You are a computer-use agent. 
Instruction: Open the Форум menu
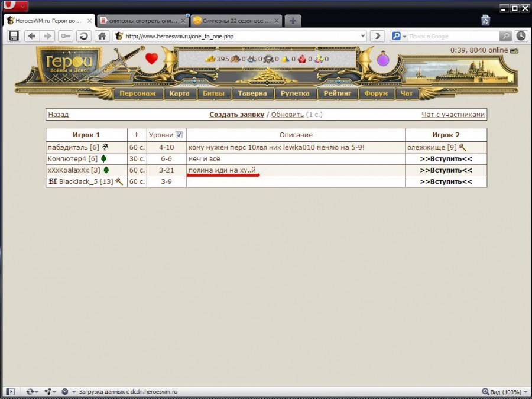click(376, 93)
